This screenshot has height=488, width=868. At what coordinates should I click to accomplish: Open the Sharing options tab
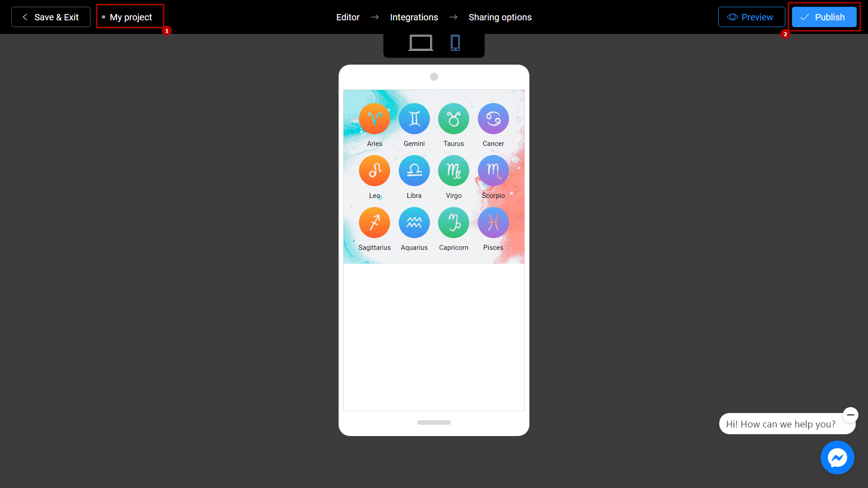tap(500, 17)
